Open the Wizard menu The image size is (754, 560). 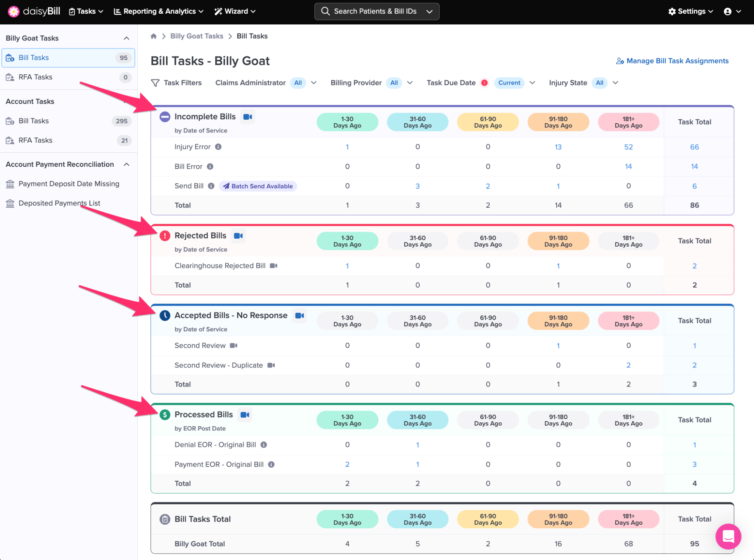[x=235, y=11]
